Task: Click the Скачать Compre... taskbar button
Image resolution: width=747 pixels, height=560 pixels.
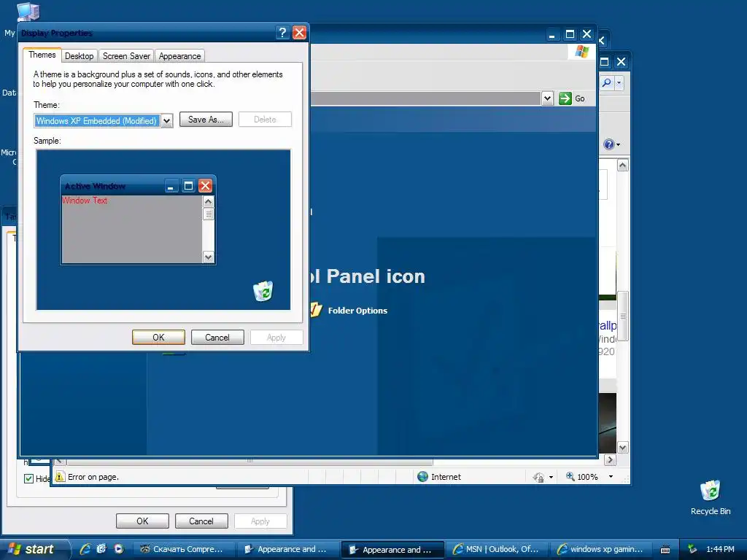Action: coord(183,549)
